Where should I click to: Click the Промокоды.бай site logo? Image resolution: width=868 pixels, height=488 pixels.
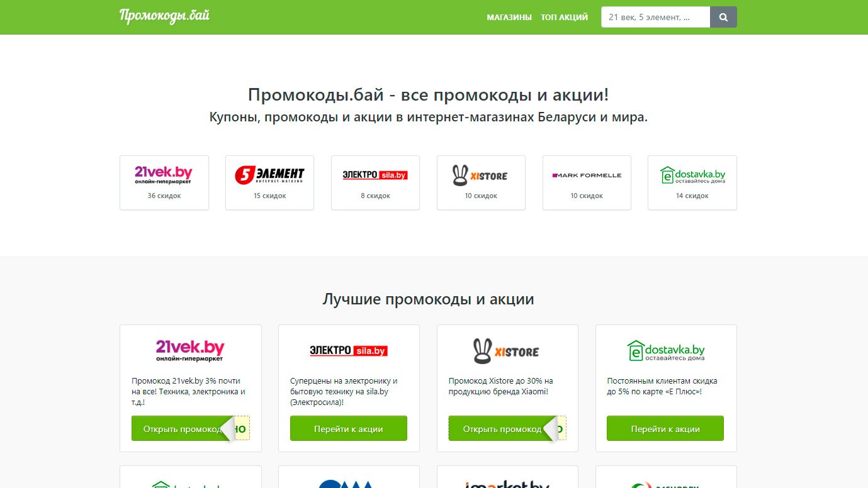pyautogui.click(x=164, y=16)
